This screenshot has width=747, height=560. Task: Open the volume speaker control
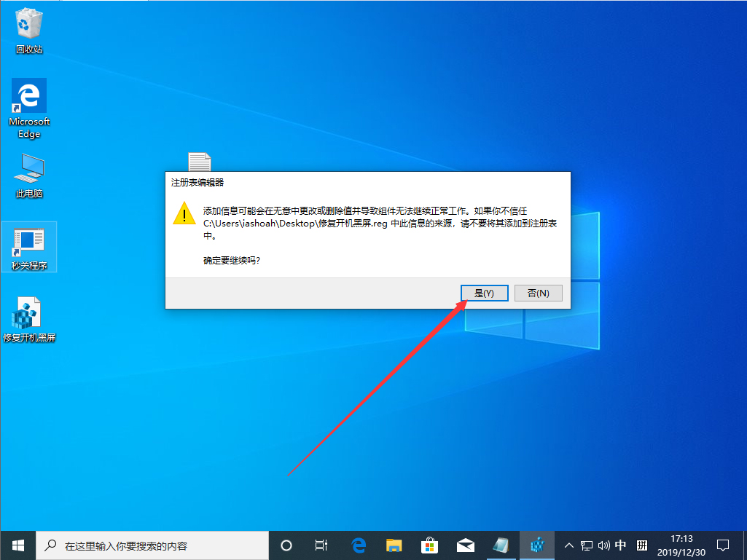604,545
